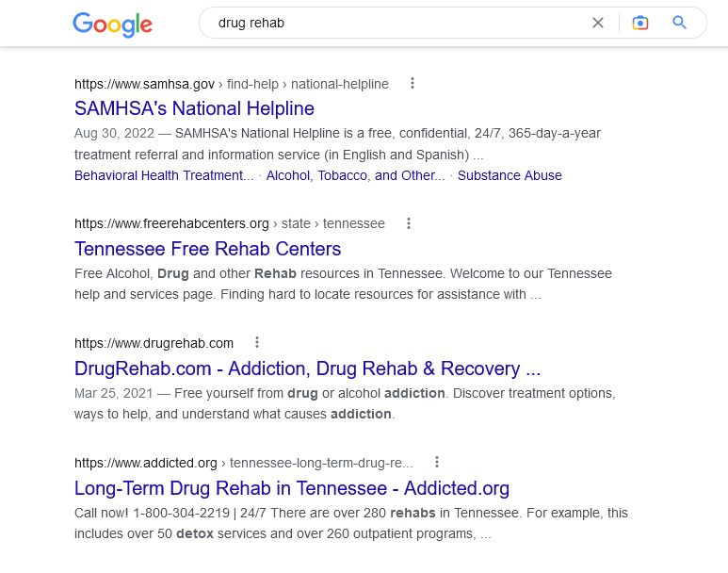The width and height of the screenshot is (728, 573).
Task: Follow the Behavioral Health Treatment sitelink
Action: click(164, 175)
